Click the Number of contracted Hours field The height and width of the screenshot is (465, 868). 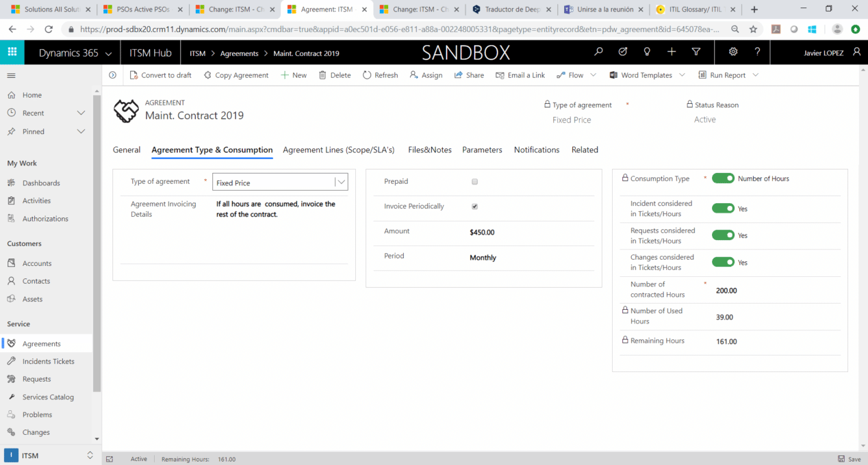click(x=726, y=291)
